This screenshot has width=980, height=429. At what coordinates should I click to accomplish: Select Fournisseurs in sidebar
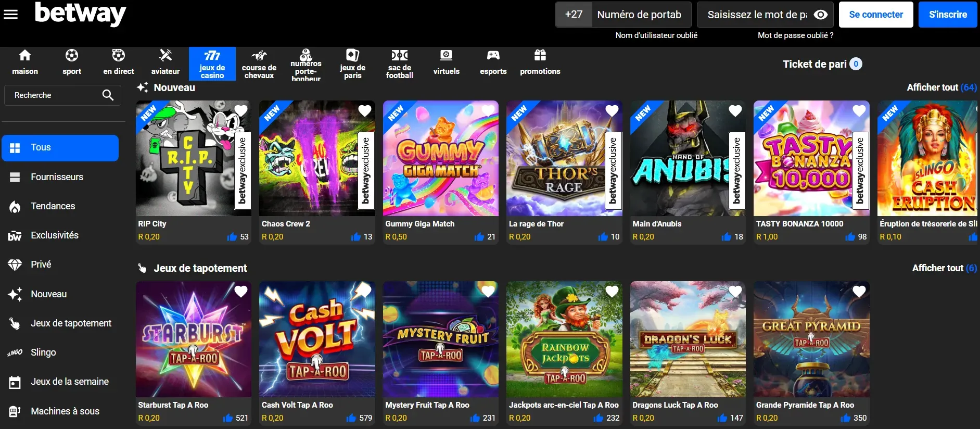click(60, 177)
